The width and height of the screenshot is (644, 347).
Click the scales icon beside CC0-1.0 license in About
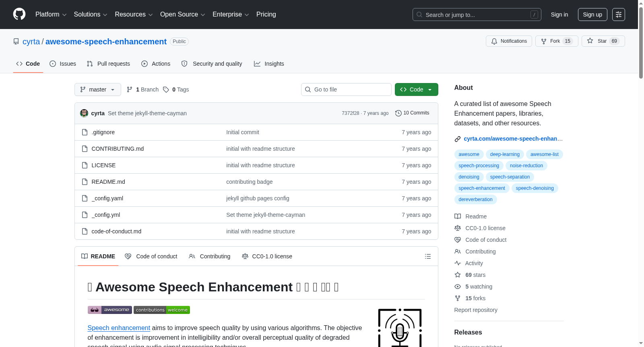pos(458,228)
